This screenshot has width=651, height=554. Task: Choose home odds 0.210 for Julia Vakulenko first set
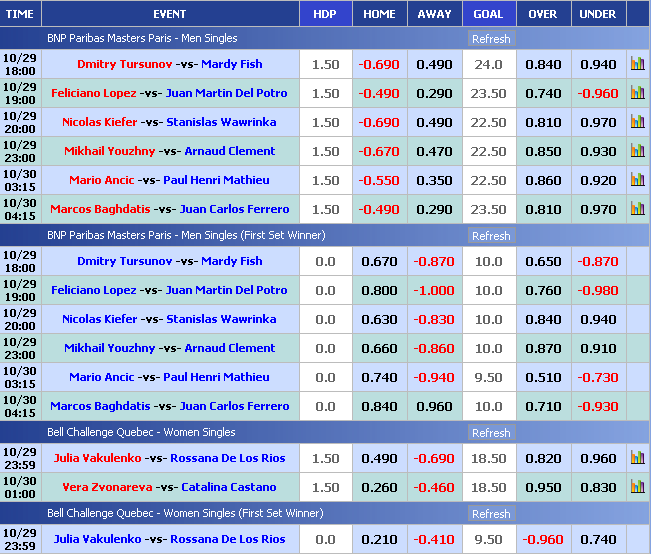click(x=379, y=539)
